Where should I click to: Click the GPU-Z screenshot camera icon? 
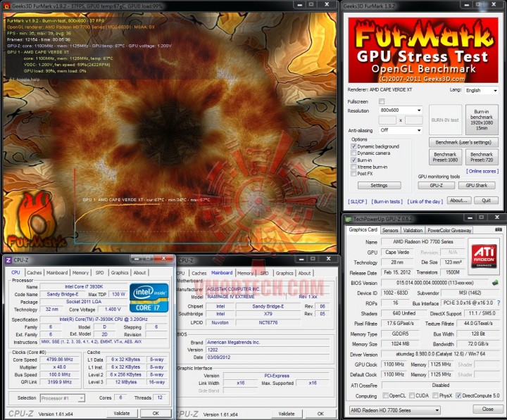pyautogui.click(x=499, y=229)
